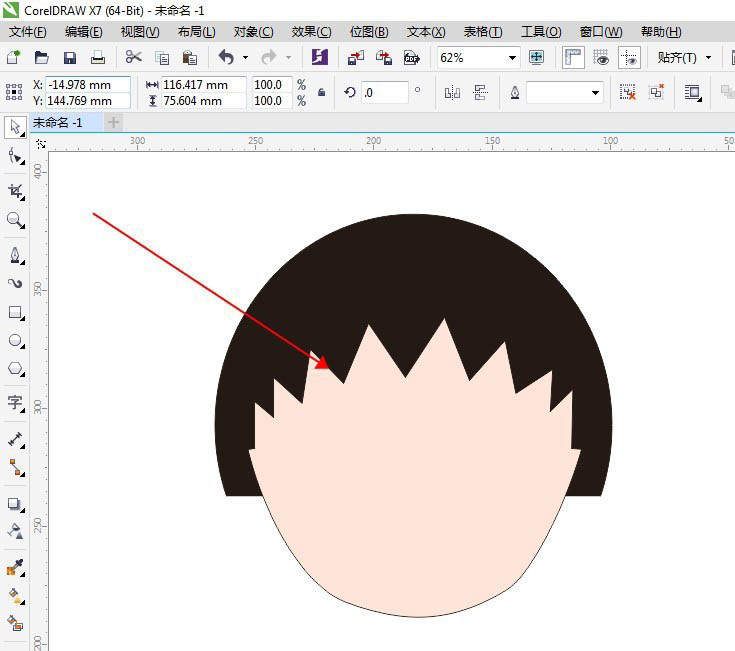Select the Shape edit tool

click(15, 156)
